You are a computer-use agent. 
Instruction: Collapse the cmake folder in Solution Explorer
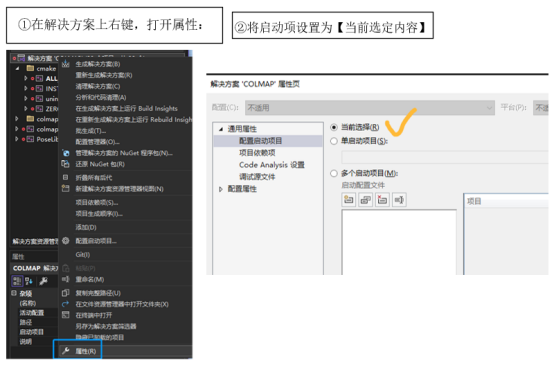tap(17, 69)
